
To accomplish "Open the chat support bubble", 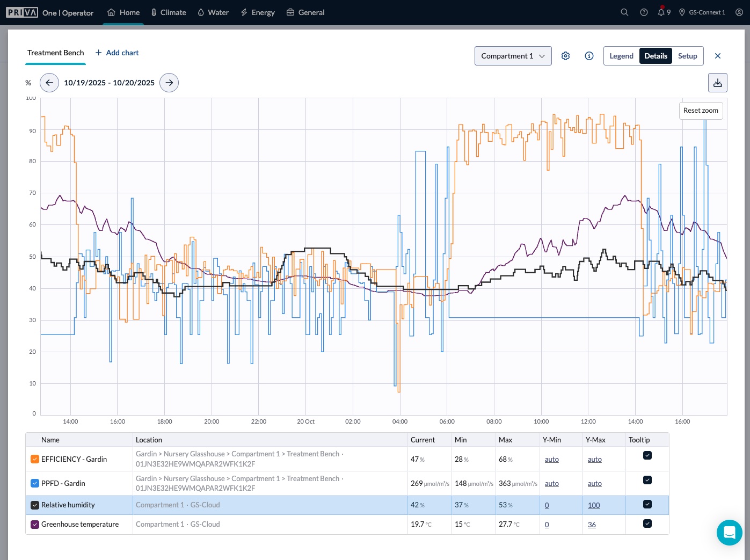I will point(729,532).
